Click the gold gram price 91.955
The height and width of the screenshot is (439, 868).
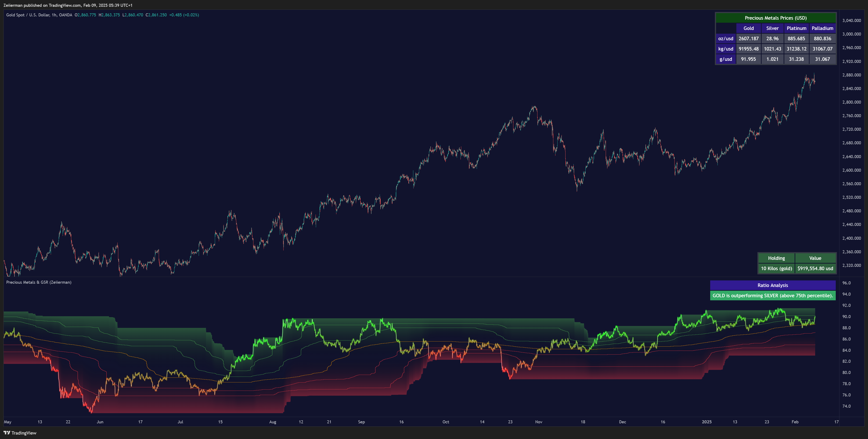(748, 59)
